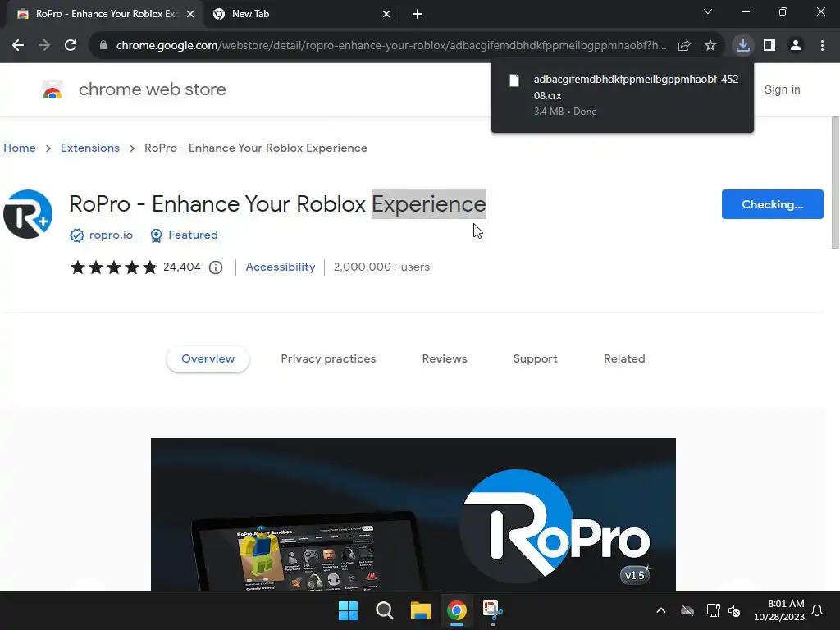Open the Accessibility category link

[x=281, y=267]
